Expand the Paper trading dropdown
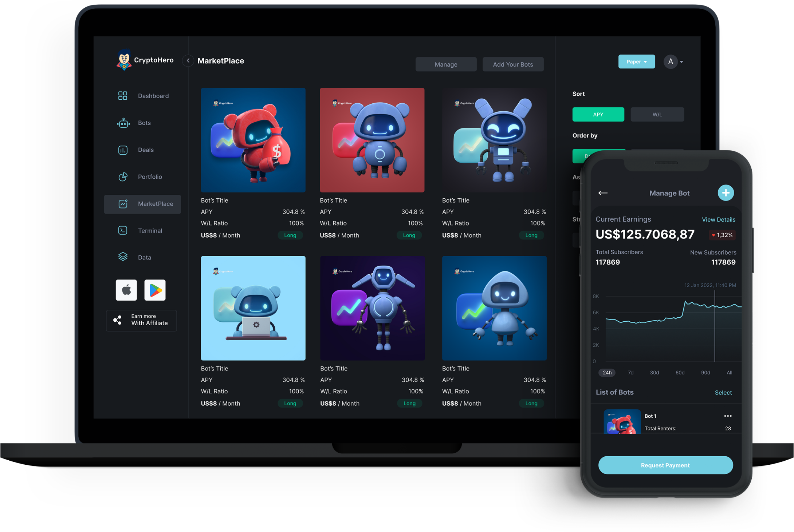The width and height of the screenshot is (794, 532). pyautogui.click(x=637, y=61)
